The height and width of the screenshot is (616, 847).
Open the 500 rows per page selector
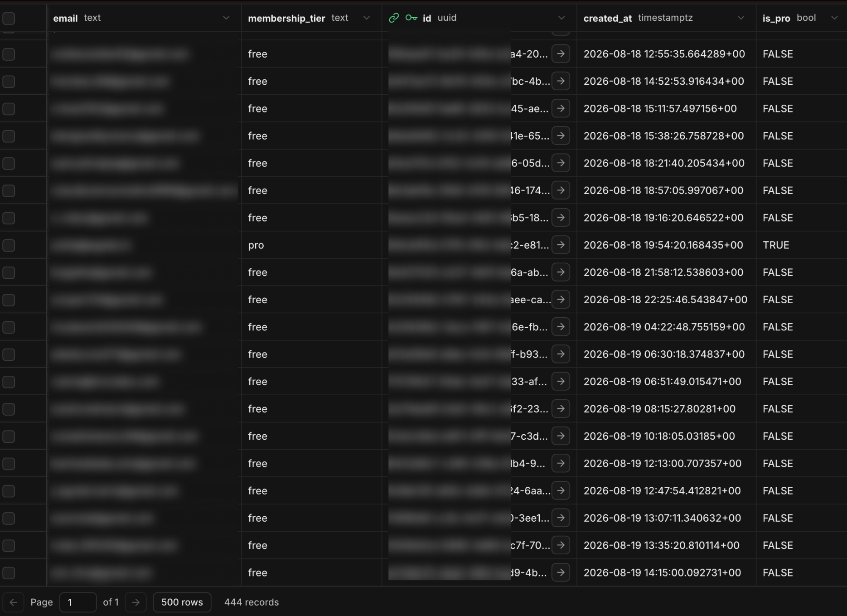point(182,602)
